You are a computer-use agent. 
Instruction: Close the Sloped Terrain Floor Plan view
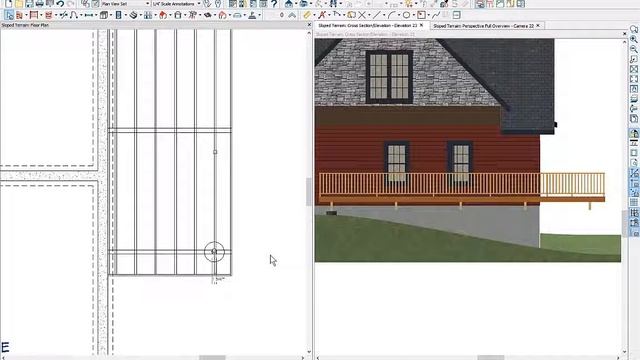[x=309, y=25]
